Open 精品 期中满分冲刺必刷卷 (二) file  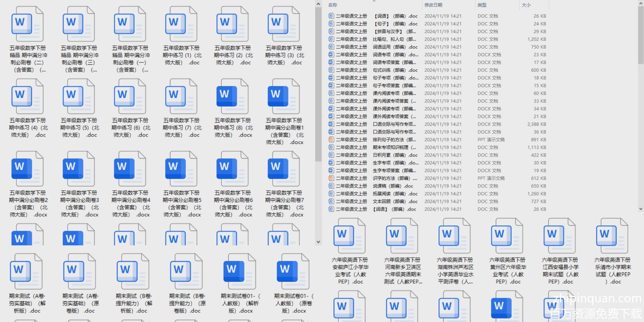(28, 24)
